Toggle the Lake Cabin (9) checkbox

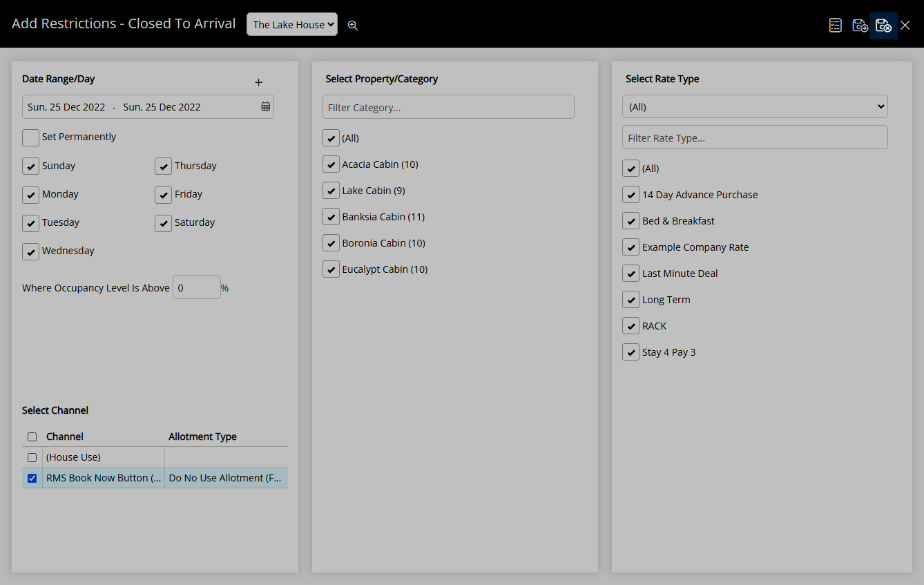point(331,191)
